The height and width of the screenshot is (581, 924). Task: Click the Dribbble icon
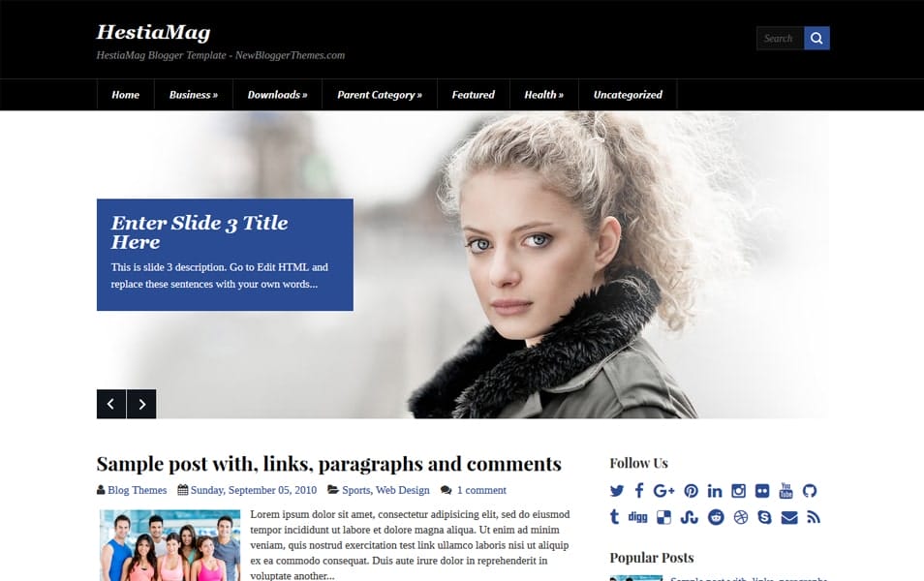coord(741,517)
